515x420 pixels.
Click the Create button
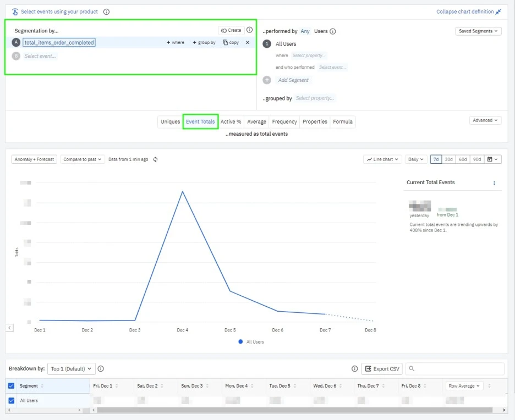(231, 30)
